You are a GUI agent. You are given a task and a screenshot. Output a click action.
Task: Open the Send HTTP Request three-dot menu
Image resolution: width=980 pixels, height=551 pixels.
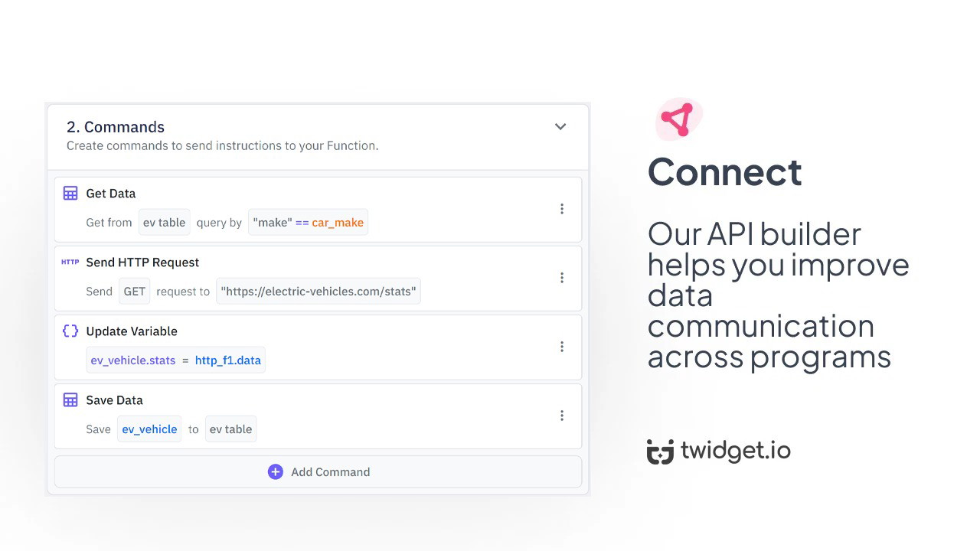coord(562,278)
